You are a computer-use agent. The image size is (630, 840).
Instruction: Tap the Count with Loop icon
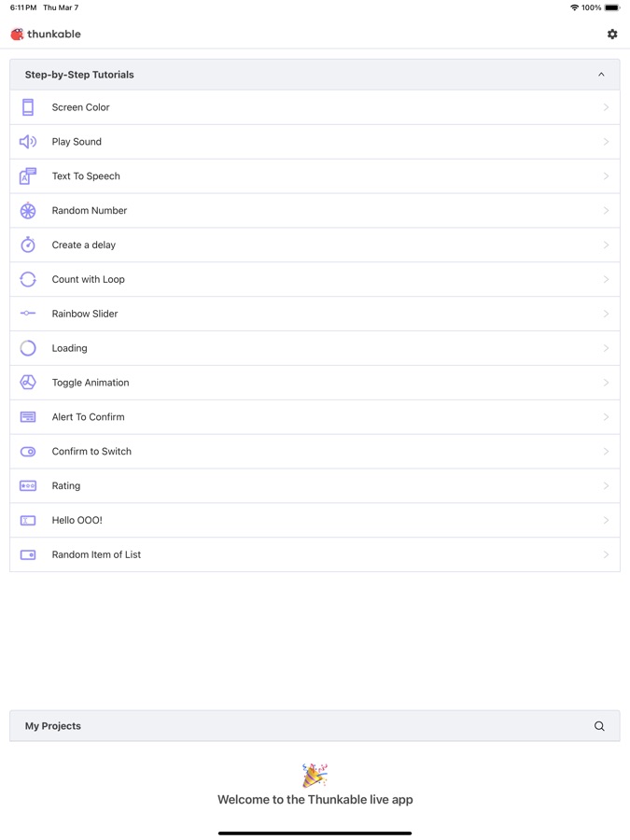[28, 279]
